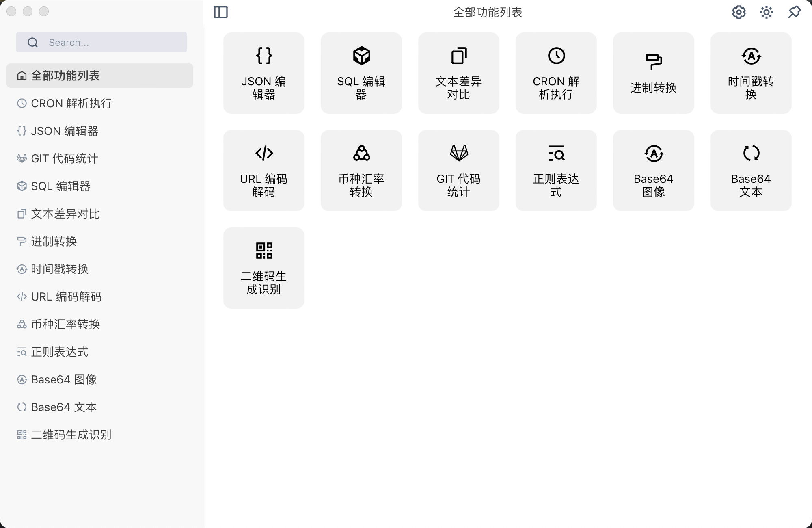Launch the 文本差异对比 tool card

[x=459, y=73]
